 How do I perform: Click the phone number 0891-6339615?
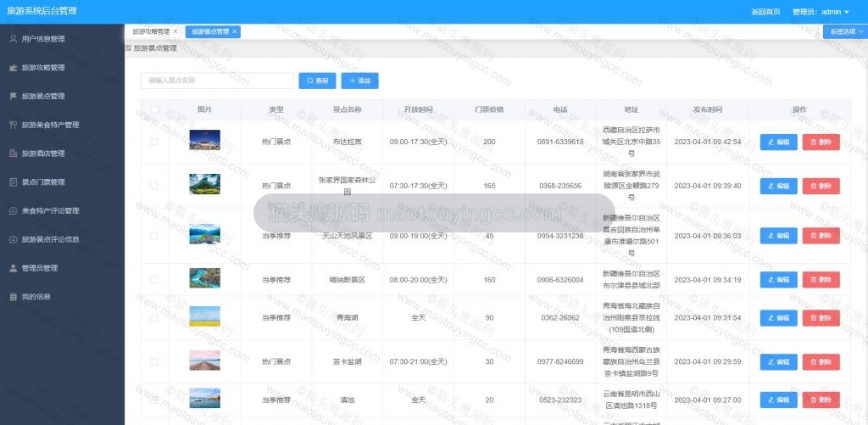click(x=560, y=142)
